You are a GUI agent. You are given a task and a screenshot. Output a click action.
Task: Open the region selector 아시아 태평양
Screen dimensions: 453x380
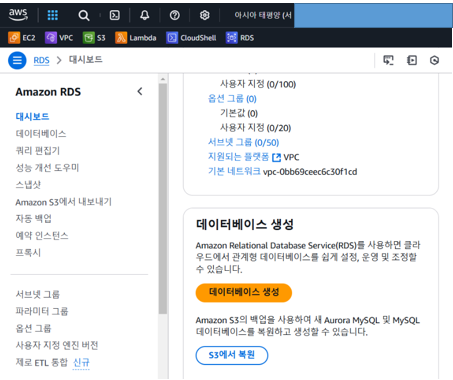tap(263, 15)
